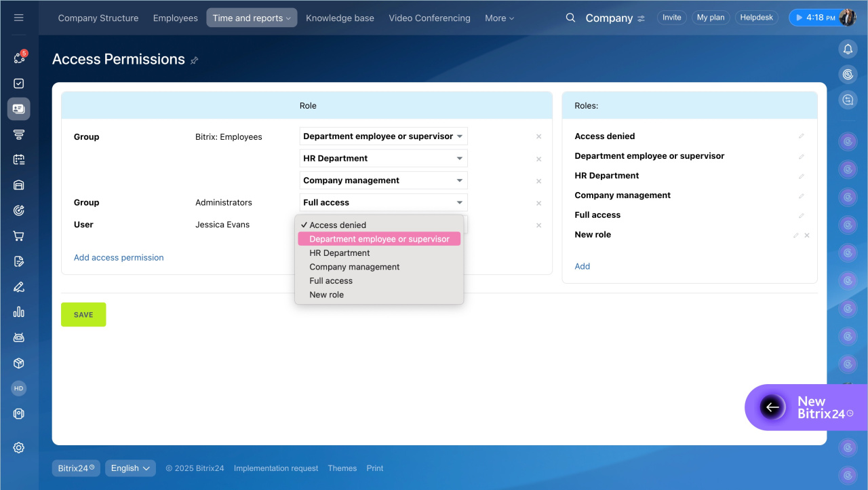Screen dimensions: 868x490
Task: Open the hamburger menu icon
Action: [19, 18]
